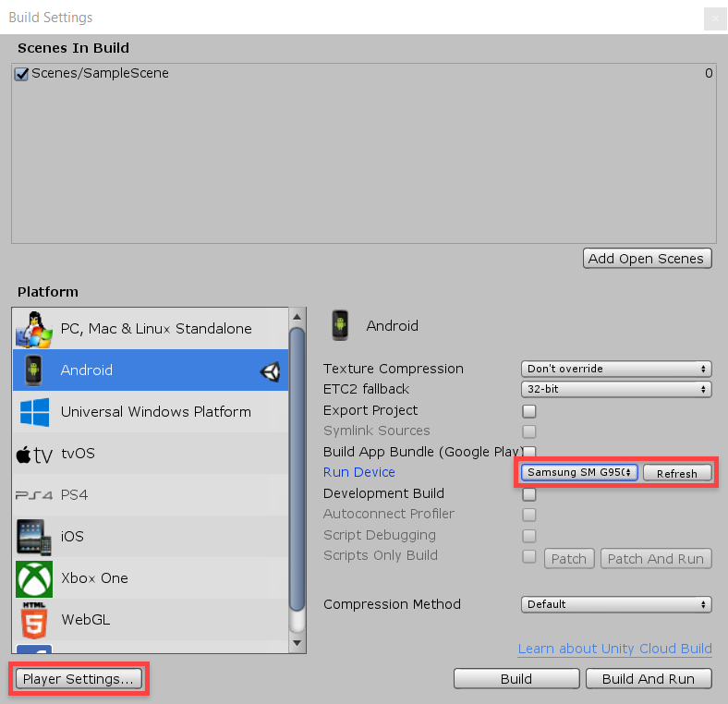
Task: Click the Patch button
Action: coord(569,559)
